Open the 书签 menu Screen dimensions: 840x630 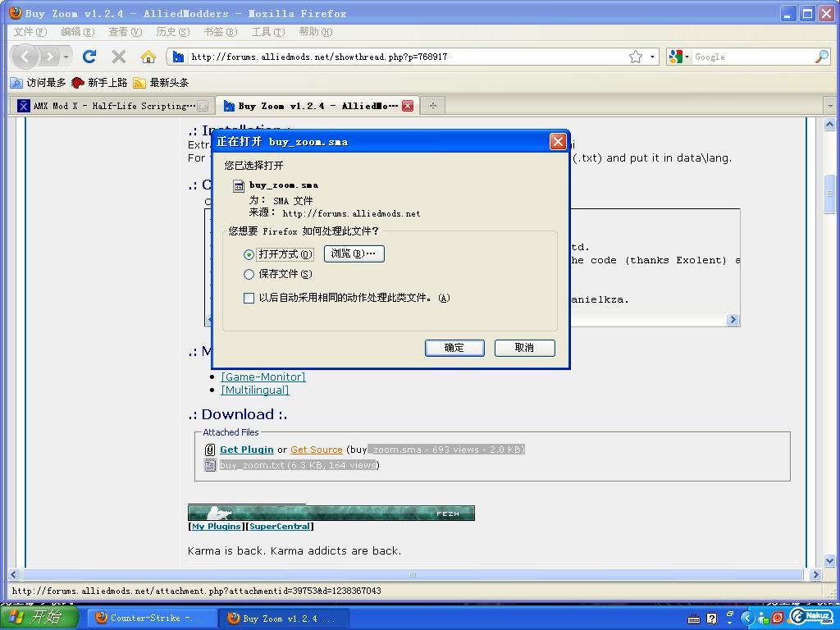click(220, 32)
